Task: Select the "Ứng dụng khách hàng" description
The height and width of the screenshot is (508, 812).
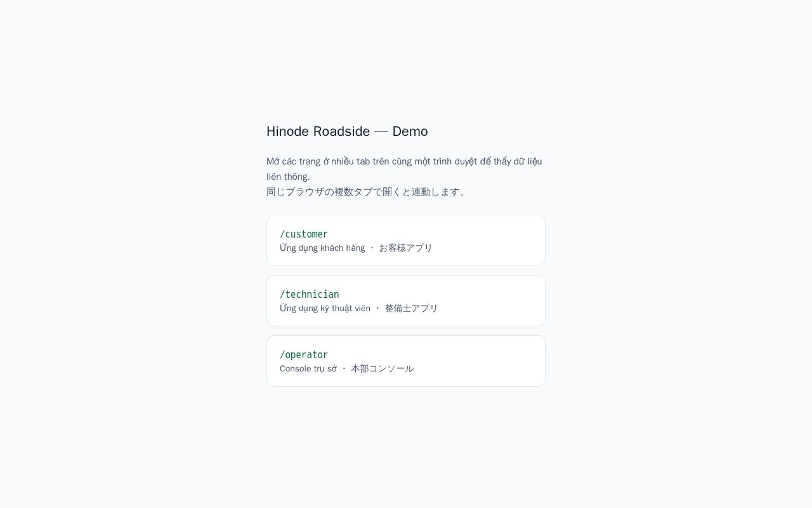Action: click(322, 248)
